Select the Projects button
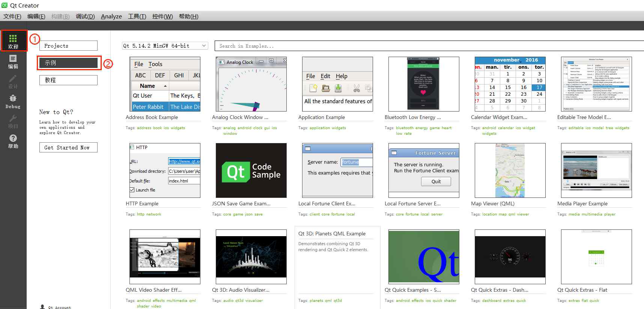 68,46
